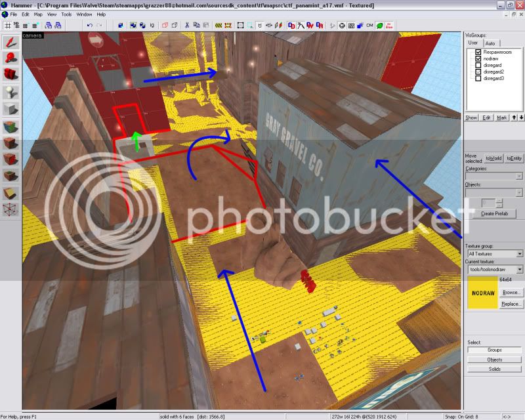Switch to the User visgroups tab
The image size is (525, 420).
tap(473, 43)
